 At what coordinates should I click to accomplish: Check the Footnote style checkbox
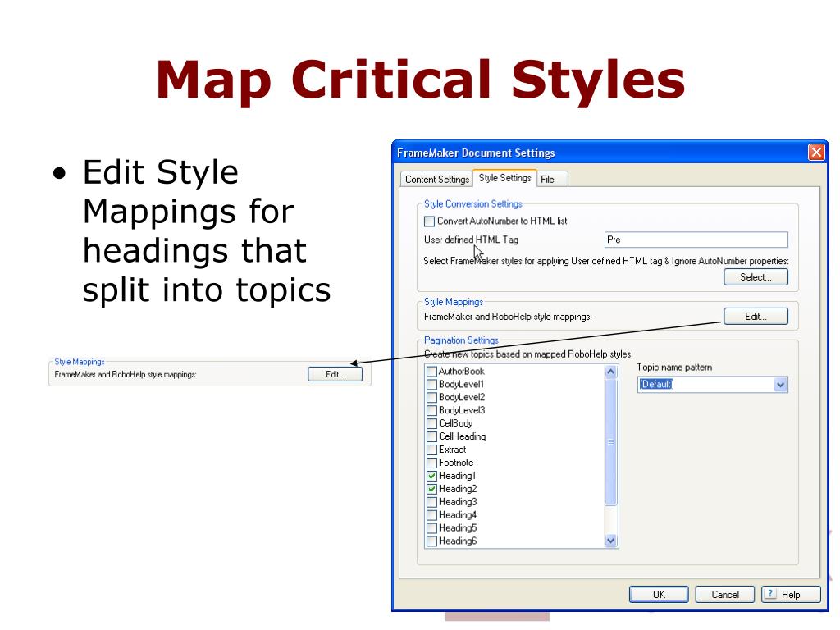coord(431,463)
